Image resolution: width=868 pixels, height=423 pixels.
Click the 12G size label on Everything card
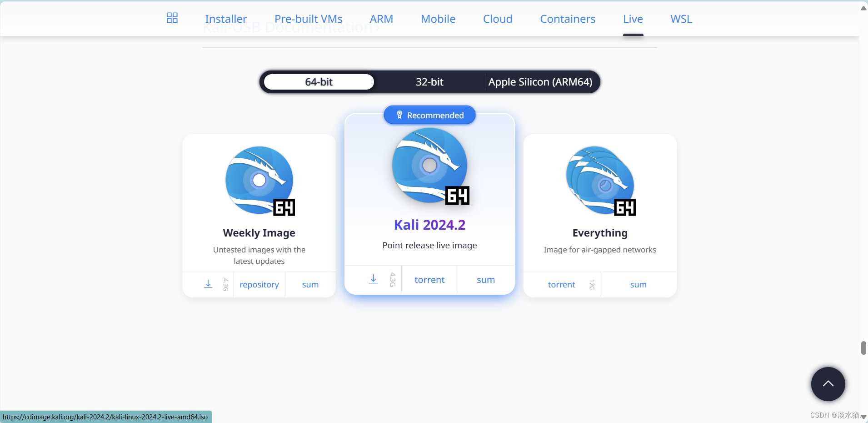(x=592, y=285)
